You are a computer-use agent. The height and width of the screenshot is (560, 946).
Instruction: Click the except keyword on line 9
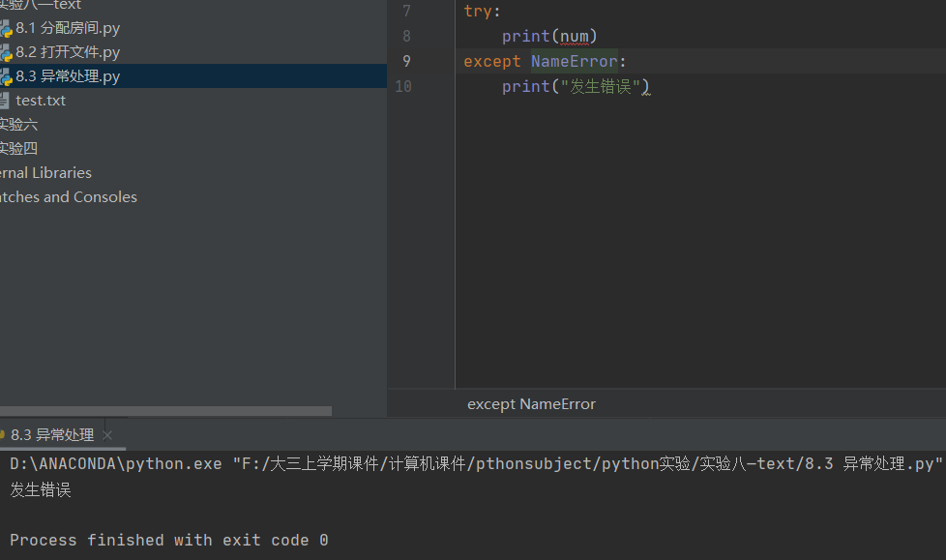click(491, 61)
